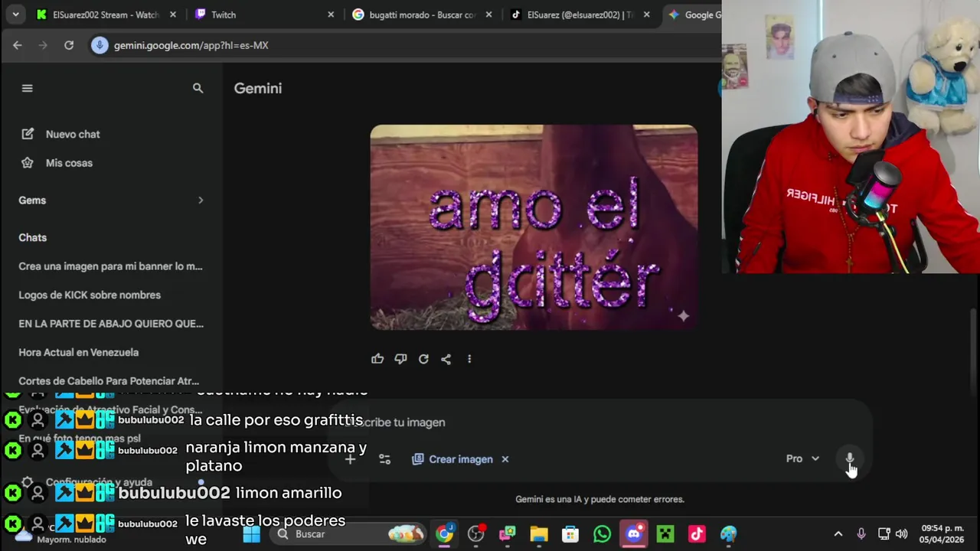Open Microsoft Store from the taskbar

(x=570, y=534)
